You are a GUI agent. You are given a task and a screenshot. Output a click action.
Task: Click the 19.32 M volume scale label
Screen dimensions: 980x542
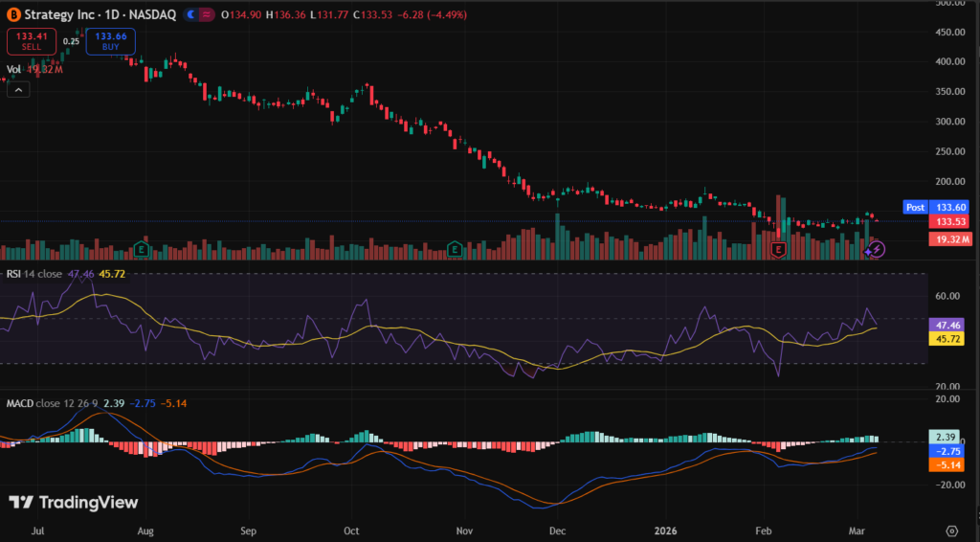click(951, 238)
